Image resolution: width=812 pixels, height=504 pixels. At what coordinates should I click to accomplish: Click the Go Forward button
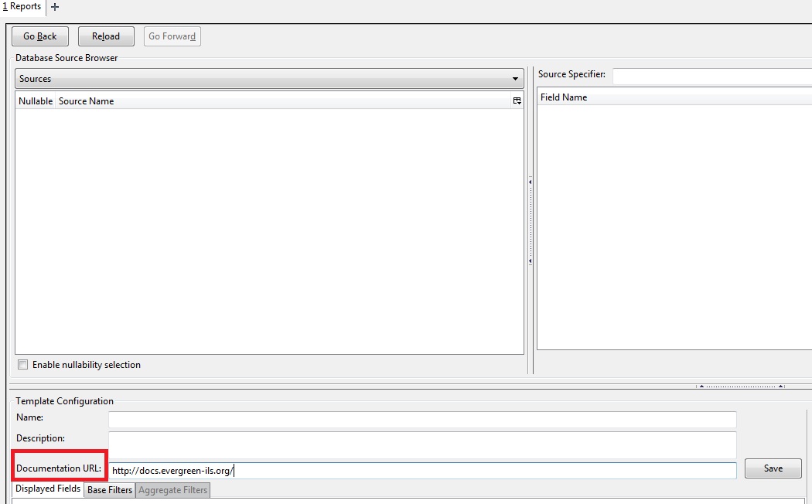pyautogui.click(x=172, y=36)
